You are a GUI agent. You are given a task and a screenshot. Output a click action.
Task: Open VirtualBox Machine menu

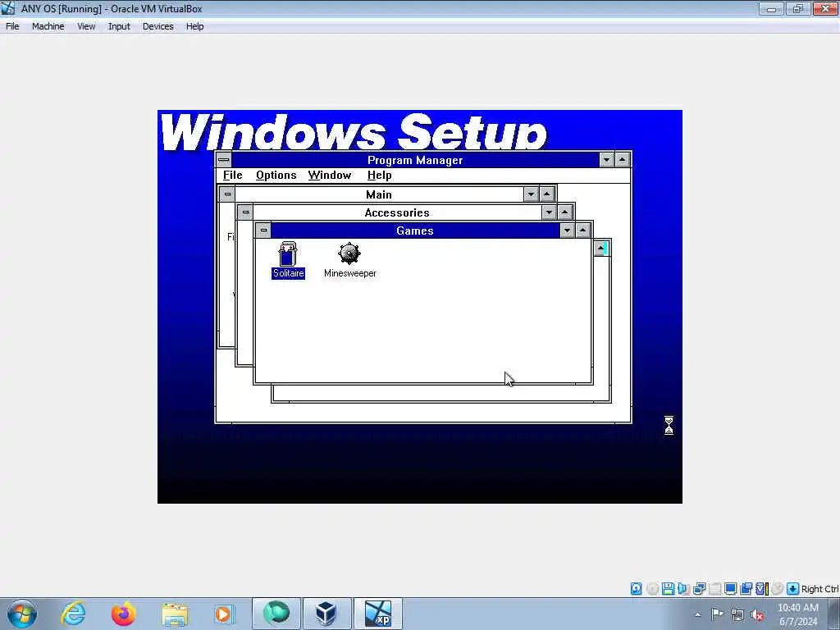coord(48,26)
